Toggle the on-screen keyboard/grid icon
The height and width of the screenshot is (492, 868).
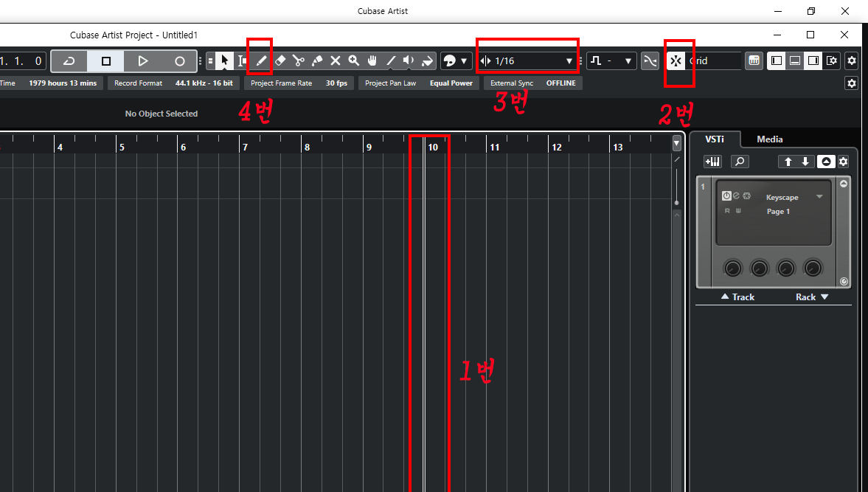(754, 61)
